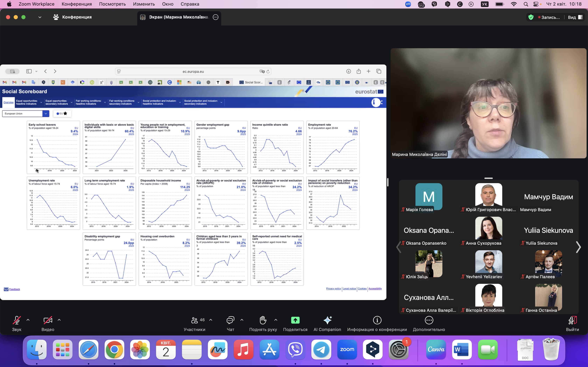This screenshot has width=588, height=367.
Task: Select the shared Screen tab of Марина Миколаївна
Action: pyautogui.click(x=179, y=17)
